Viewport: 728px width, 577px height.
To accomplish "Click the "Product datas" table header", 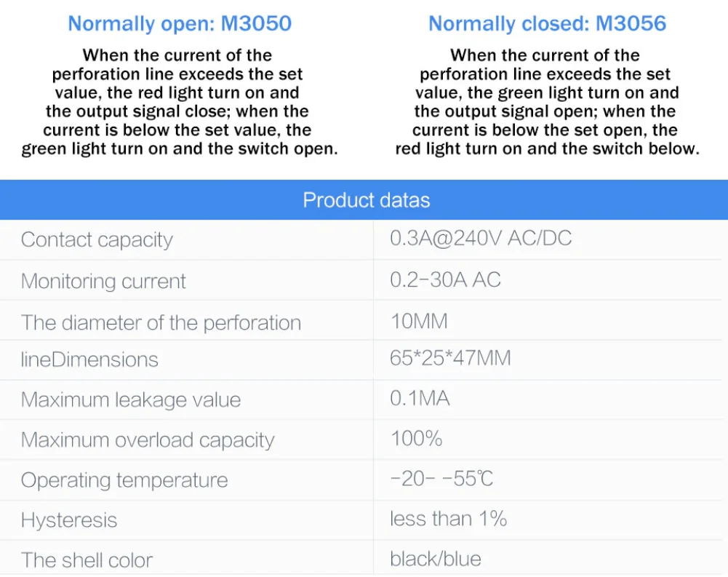I will 366,200.
